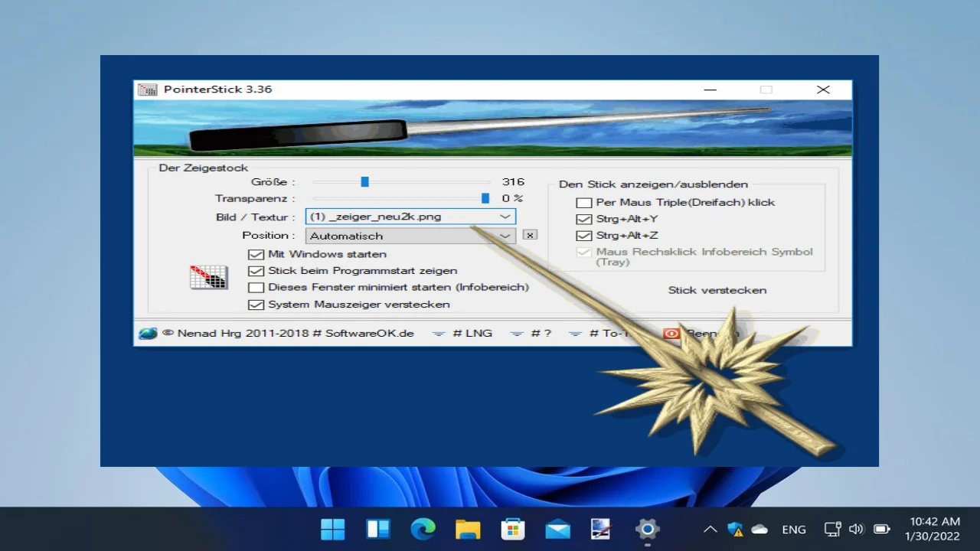Toggle Stick beim Programmstart zeigen checkbox

pos(256,271)
